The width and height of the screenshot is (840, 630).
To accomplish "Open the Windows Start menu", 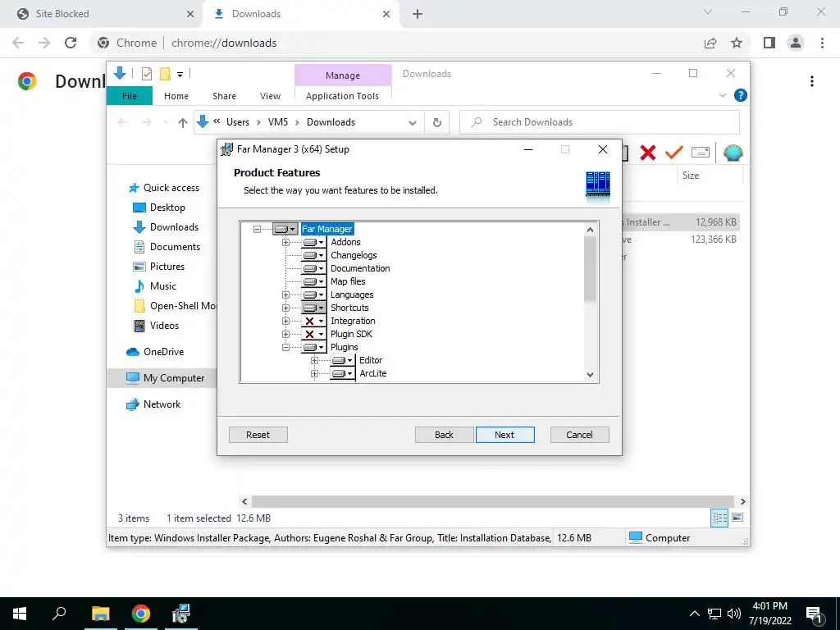I will [20, 614].
